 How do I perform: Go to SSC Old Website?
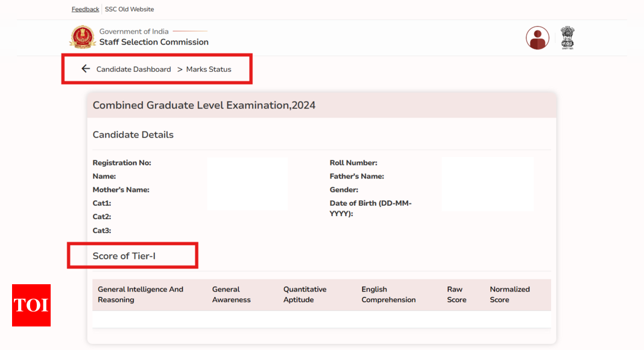tap(130, 9)
